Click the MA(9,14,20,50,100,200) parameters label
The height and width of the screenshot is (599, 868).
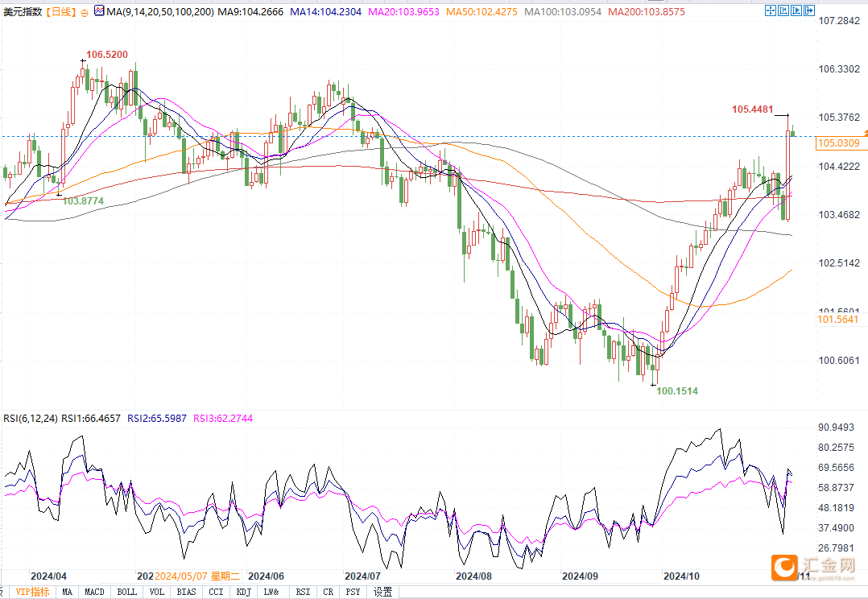click(160, 11)
